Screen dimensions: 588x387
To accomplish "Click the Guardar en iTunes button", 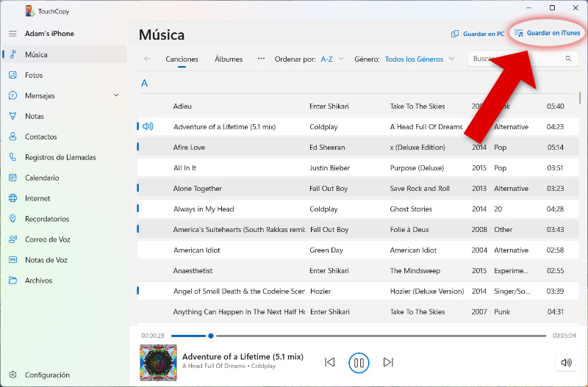I will 547,33.
